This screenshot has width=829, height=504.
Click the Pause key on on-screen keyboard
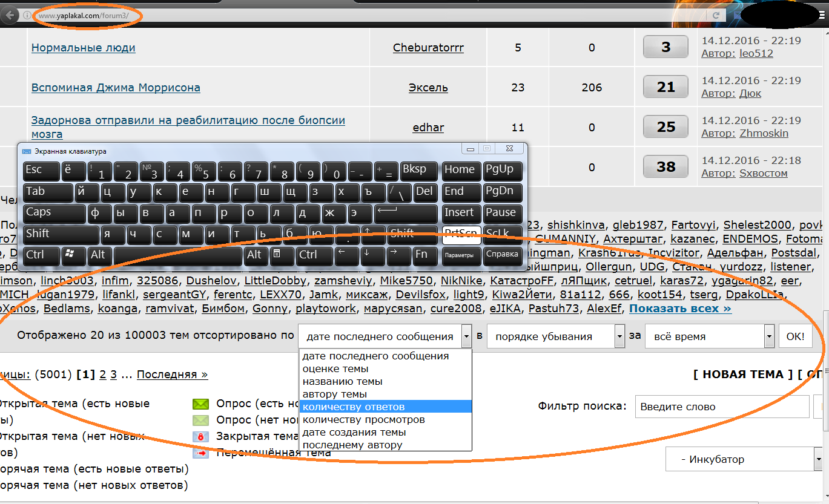point(503,214)
